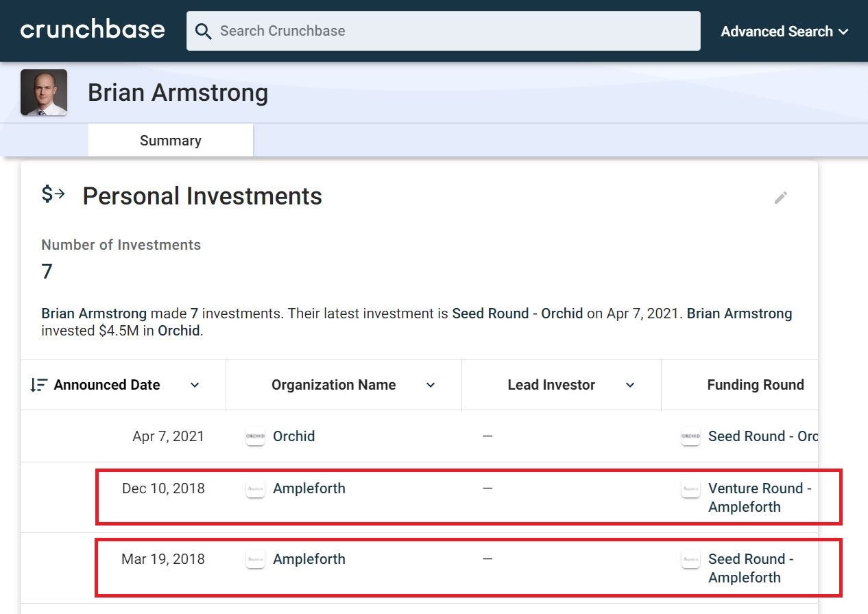Open Brian Armstrong's profile photo
The image size is (868, 614).
point(44,92)
